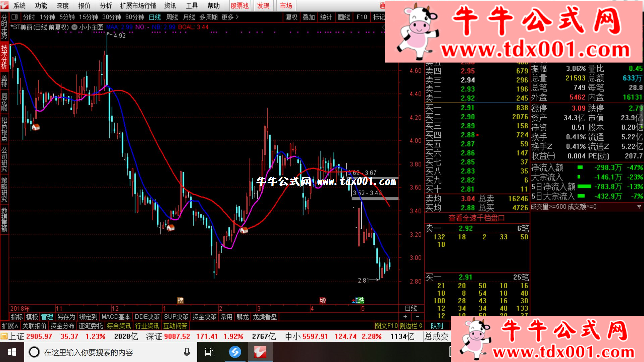Select the 技术分析 sidebar tab

(4, 57)
